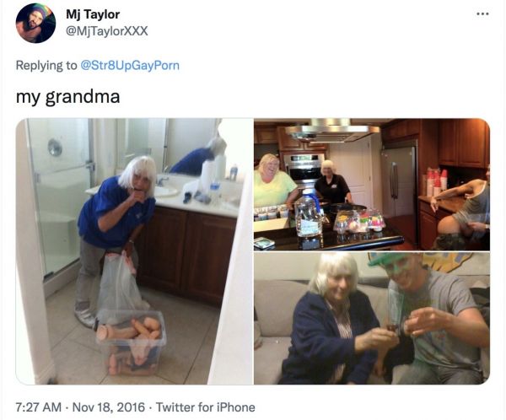This screenshot has height=420, width=506.
Task: Open the Mj Taylor display name link
Action: coord(93,14)
